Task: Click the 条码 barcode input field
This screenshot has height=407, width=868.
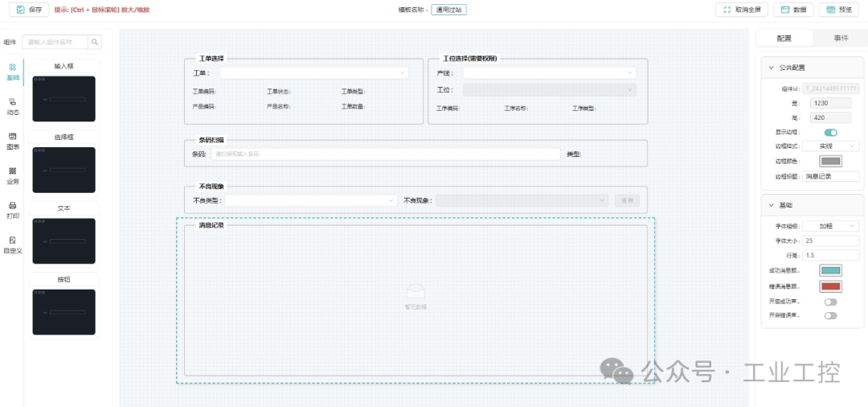Action: point(386,154)
